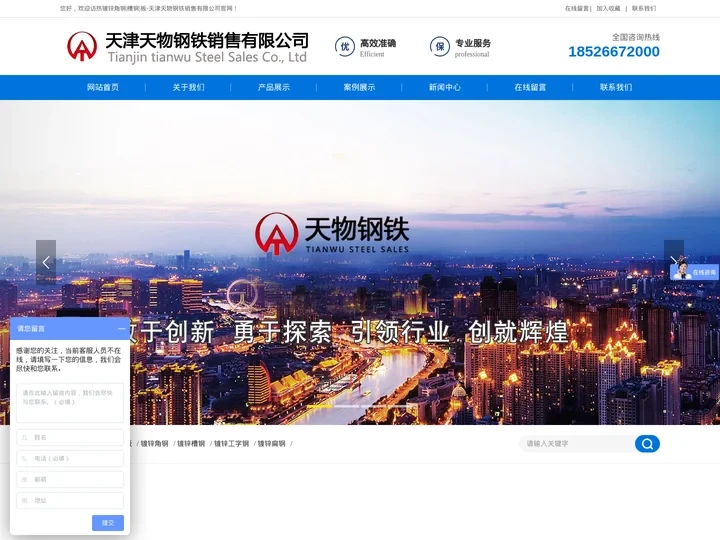Click 联系我们 link in top bar

tap(644, 8)
